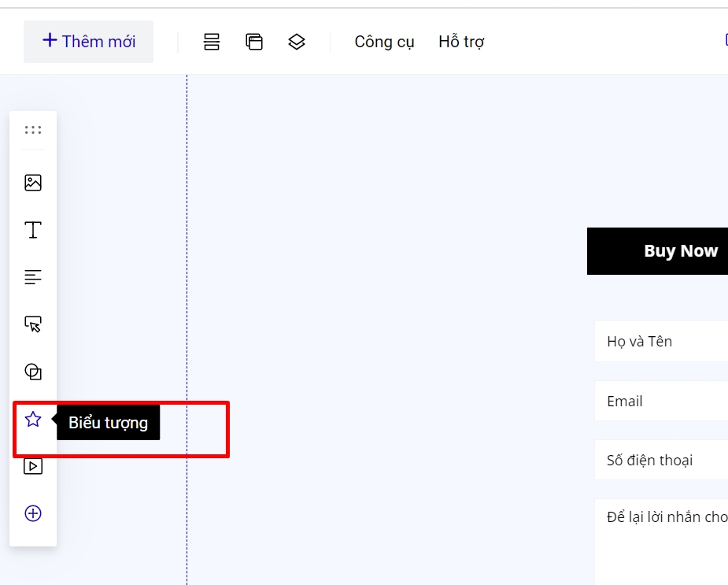
Task: Open the sections icon in top toolbar
Action: click(212, 42)
